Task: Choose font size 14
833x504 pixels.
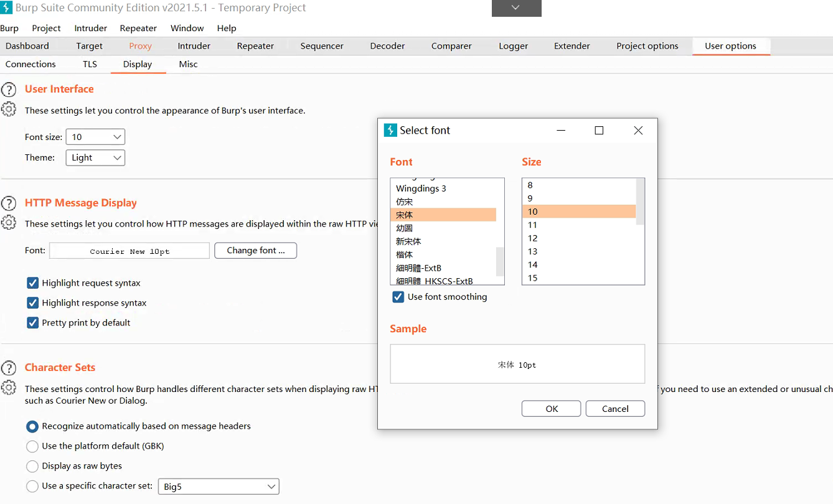Action: point(579,264)
